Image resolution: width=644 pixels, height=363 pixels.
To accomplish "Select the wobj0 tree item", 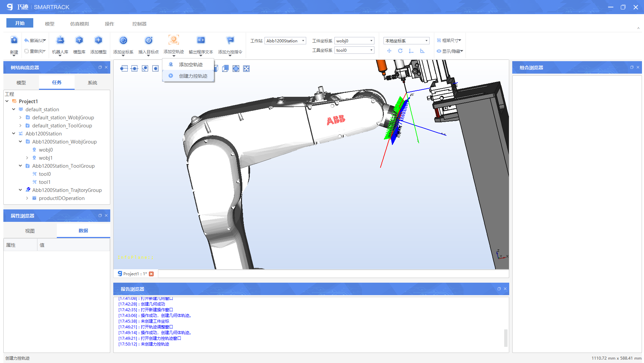I will point(46,150).
